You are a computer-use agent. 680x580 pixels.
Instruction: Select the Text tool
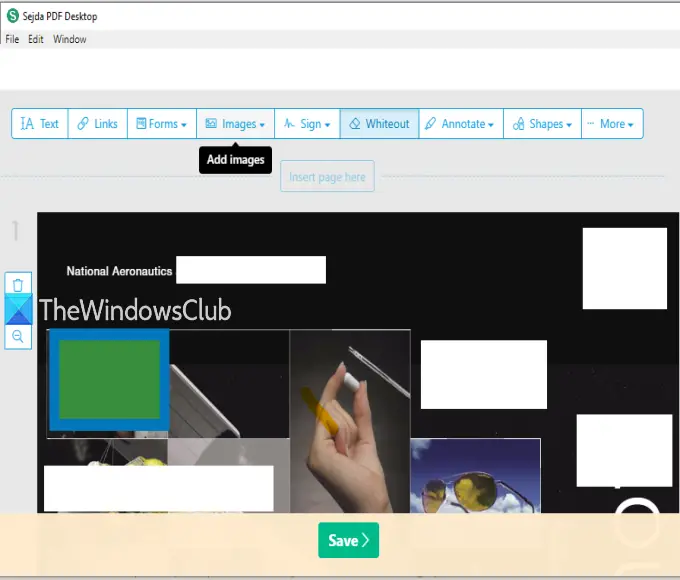point(40,124)
